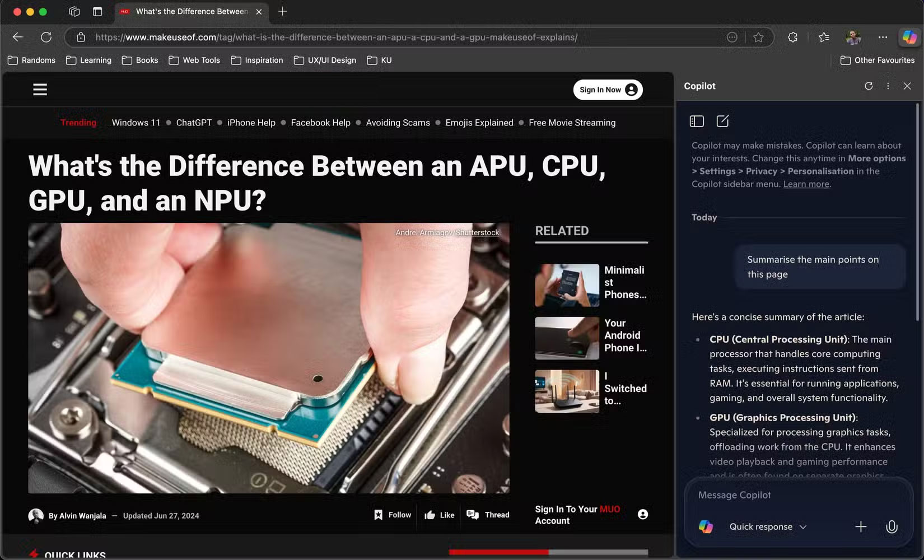Viewport: 924px width, 560px height.
Task: Open the site hamburger menu icon
Action: coord(40,89)
